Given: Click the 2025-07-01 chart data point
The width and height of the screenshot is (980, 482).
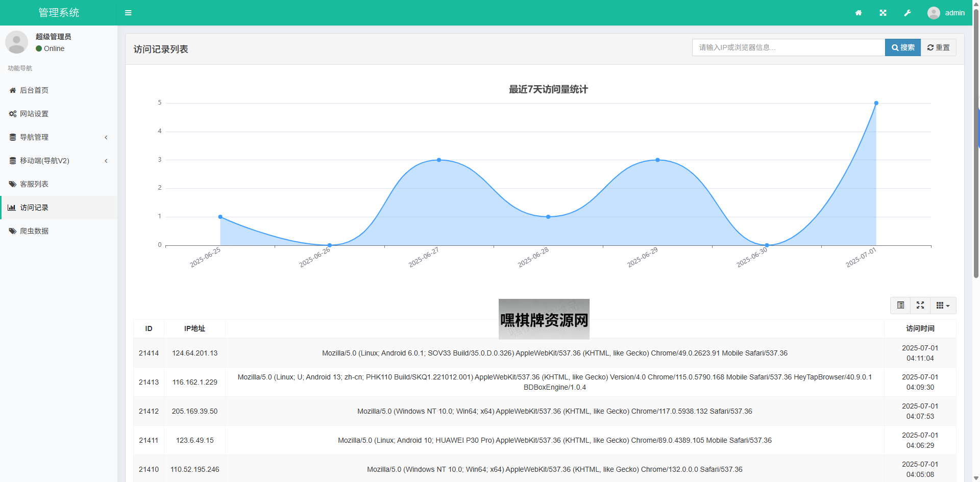Looking at the screenshot, I should tap(876, 103).
